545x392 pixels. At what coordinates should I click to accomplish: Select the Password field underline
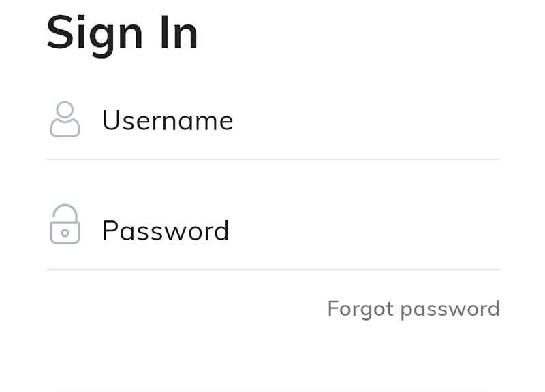[x=274, y=269]
